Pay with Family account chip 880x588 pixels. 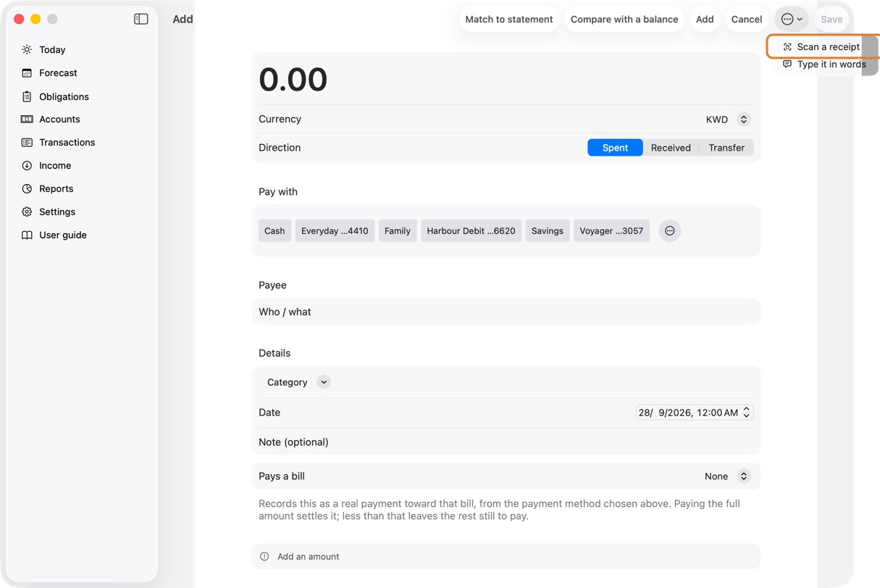pos(398,231)
